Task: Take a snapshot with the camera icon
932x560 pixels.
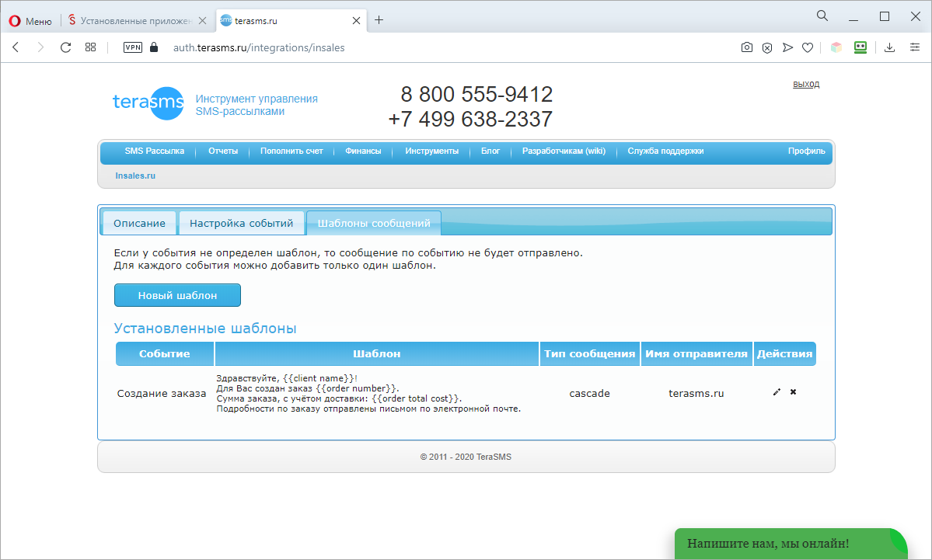Action: (x=746, y=47)
